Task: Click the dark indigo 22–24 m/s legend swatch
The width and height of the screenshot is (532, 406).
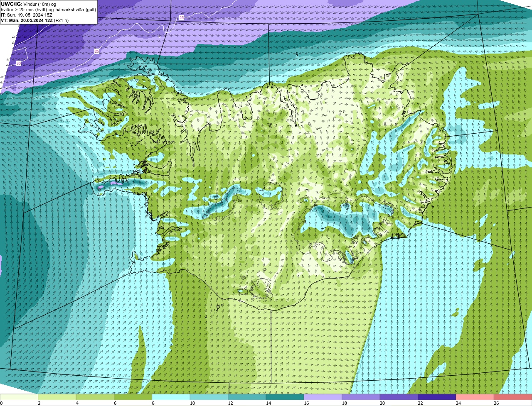Action: tap(437, 397)
